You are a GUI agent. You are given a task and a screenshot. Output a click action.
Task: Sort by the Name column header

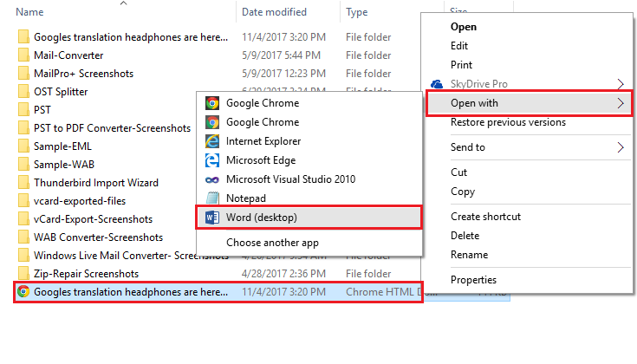[x=29, y=12]
